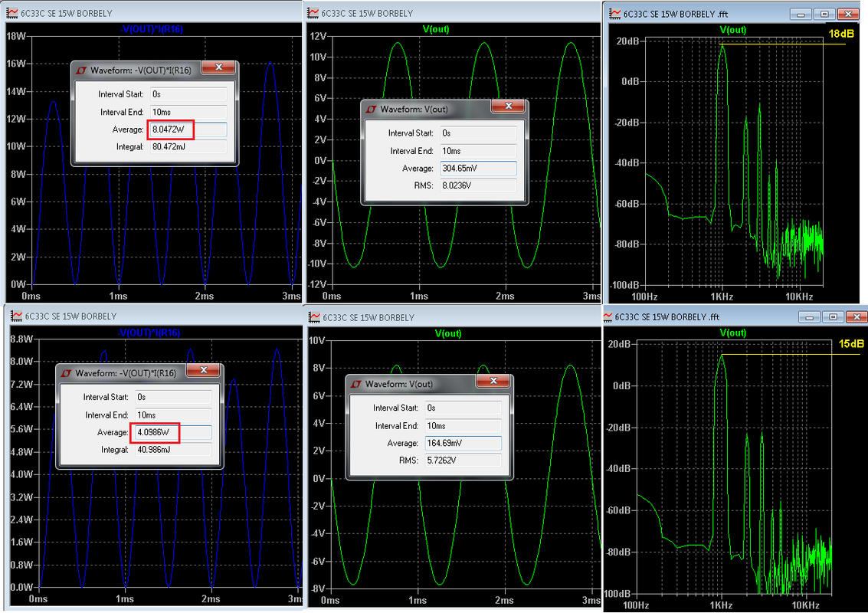Restore the top-right .fft window
Viewport: 868px width, 613px height.
pos(824,15)
